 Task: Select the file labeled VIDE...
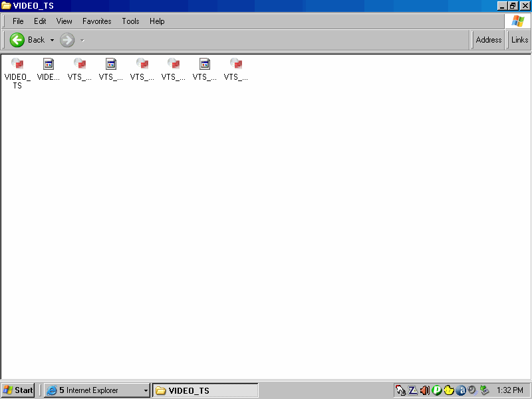click(48, 70)
